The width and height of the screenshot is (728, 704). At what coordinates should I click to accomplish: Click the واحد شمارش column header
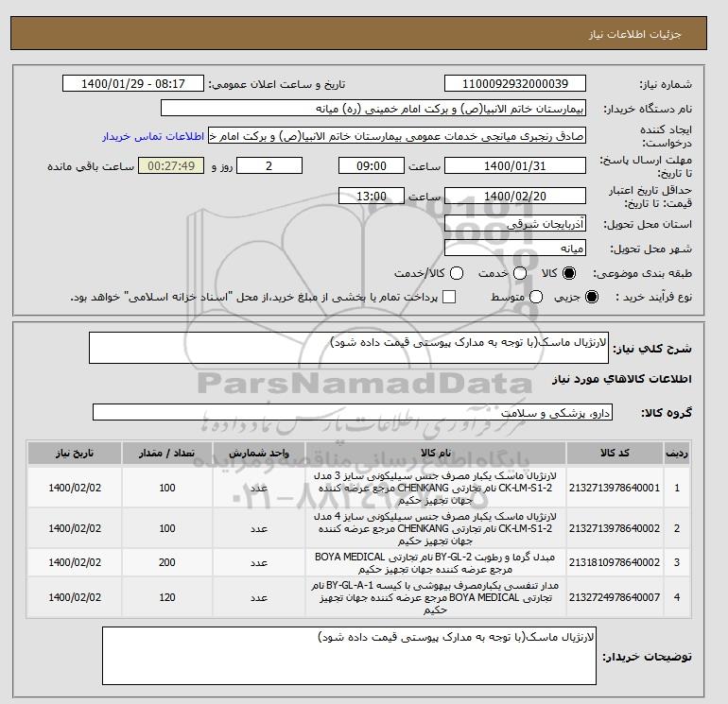coord(259,454)
